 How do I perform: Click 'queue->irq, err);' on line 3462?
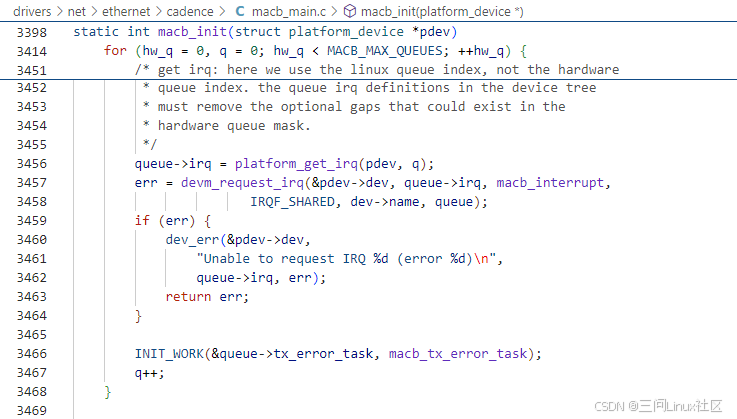pos(261,278)
